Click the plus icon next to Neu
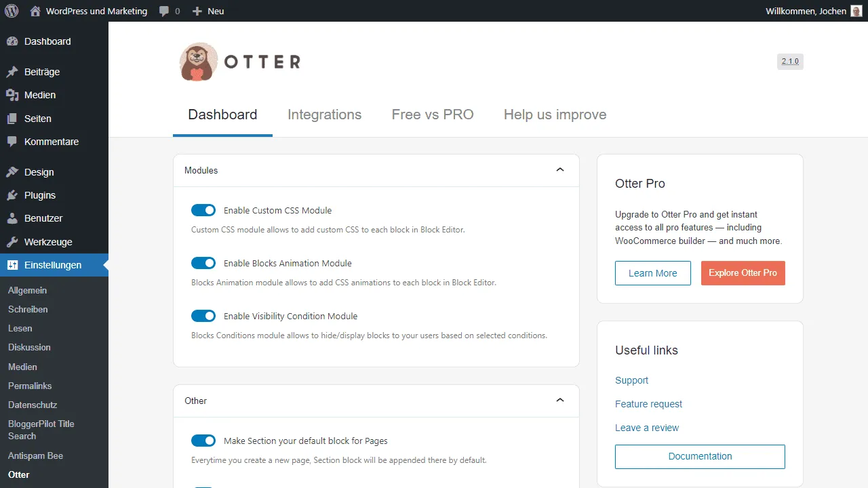Image resolution: width=868 pixels, height=488 pixels. (x=197, y=11)
